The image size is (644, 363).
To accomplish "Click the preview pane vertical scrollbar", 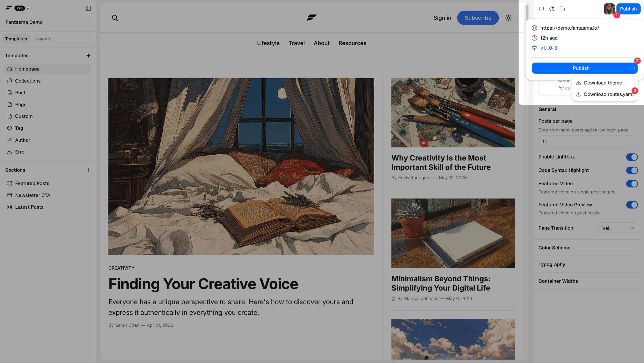I will tap(527, 13).
